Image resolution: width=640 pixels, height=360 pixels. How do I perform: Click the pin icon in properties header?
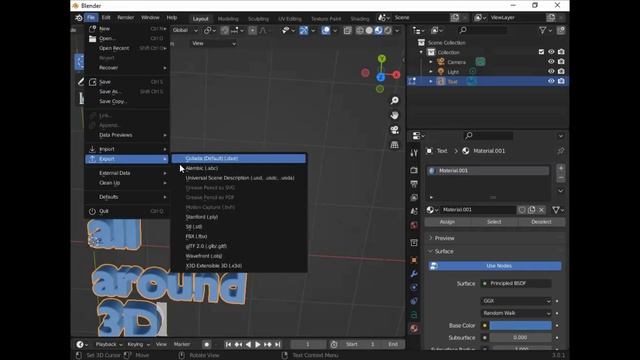(x=560, y=151)
